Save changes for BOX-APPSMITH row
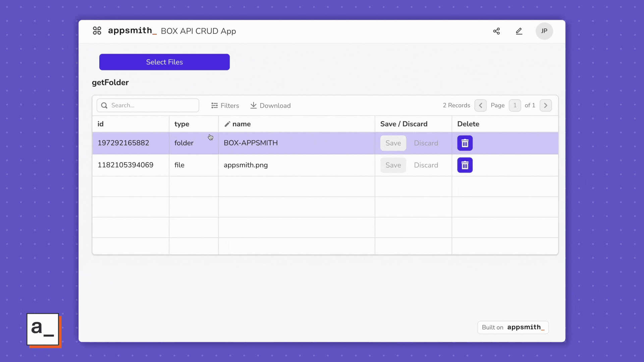644x362 pixels. 393,143
